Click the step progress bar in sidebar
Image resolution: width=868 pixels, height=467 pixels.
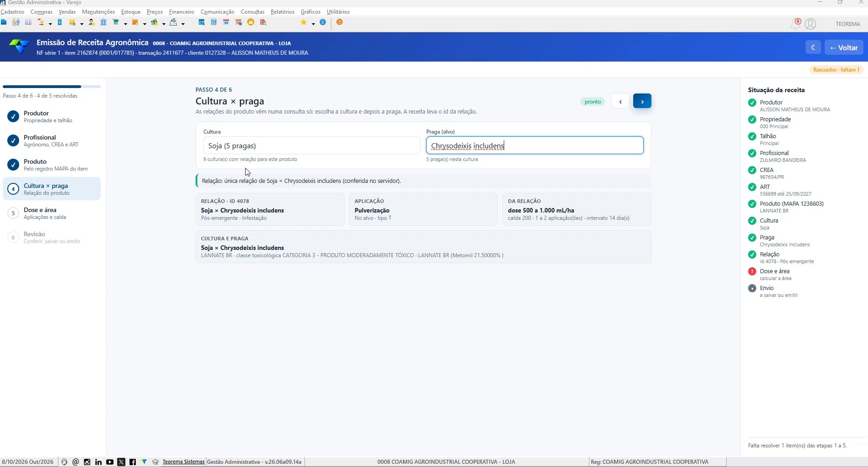(x=52, y=86)
